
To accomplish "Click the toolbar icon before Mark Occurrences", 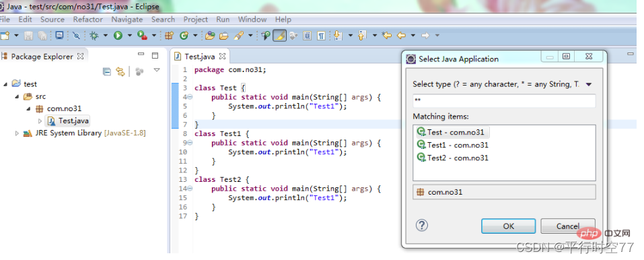I will (265, 36).
